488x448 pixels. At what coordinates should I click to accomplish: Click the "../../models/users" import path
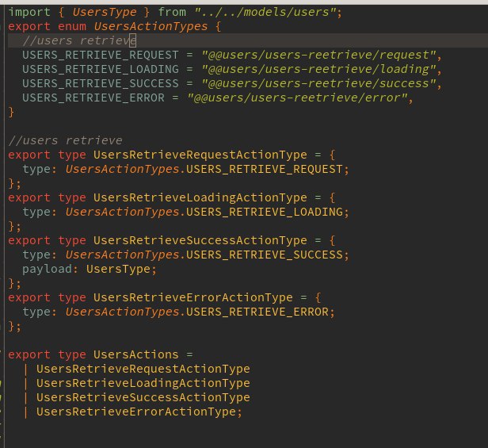[x=266, y=12]
